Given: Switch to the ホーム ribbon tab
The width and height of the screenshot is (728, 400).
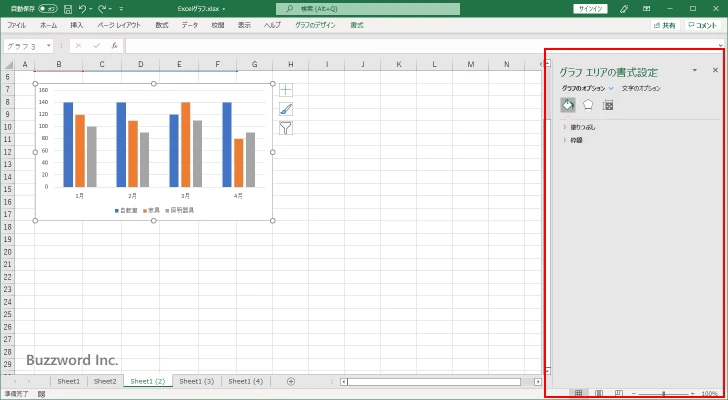Looking at the screenshot, I should coord(49,26).
